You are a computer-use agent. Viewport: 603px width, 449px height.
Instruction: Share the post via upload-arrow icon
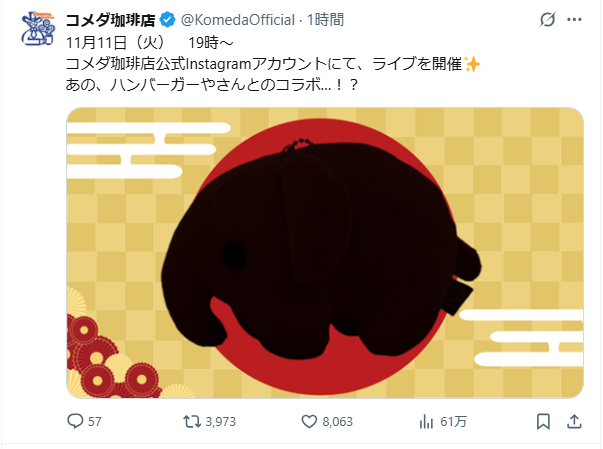(x=574, y=421)
